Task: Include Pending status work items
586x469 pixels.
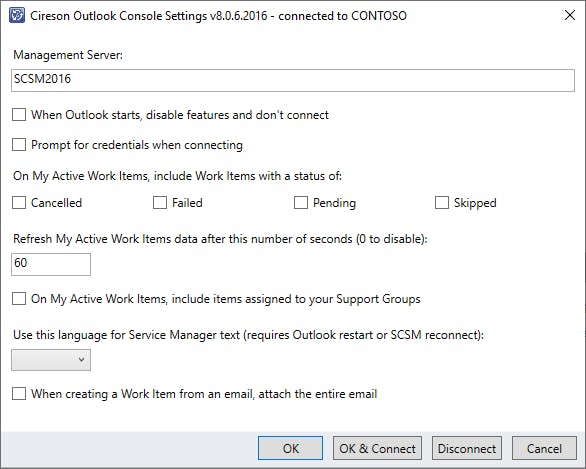Action: 301,203
